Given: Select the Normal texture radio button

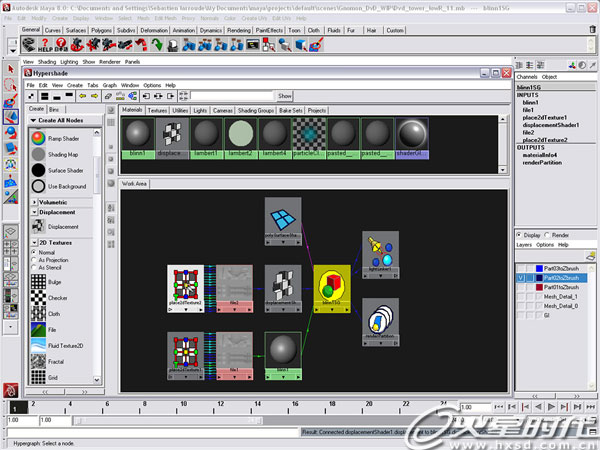Looking at the screenshot, I should tap(34, 252).
